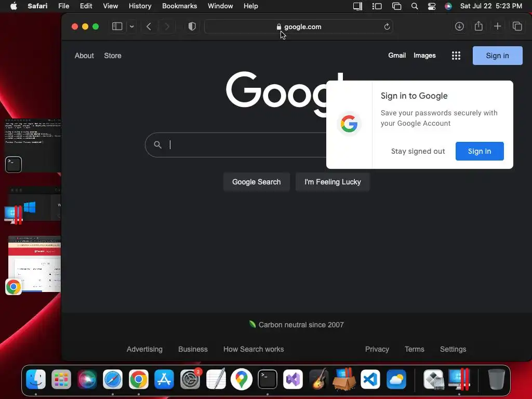Open App Store from the Dock
This screenshot has height=399, width=532.
click(x=164, y=379)
